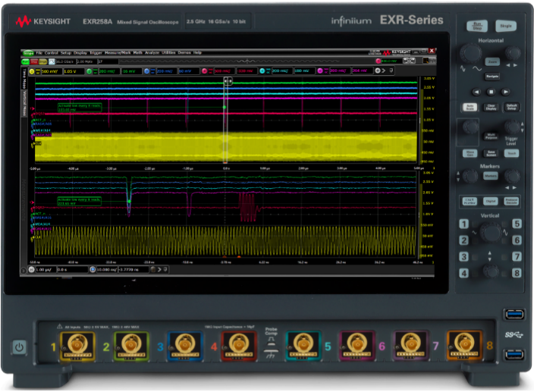Expand more channels with the chevron arrow
Screen dimensions: 534x392
(x=384, y=71)
